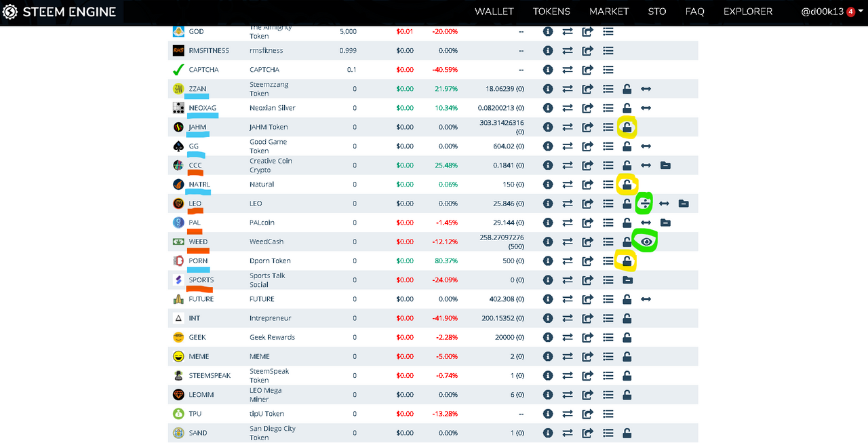Viewport: 868px width, 443px height.
Task: Click the delegate arrows icon for PAL
Action: point(646,223)
